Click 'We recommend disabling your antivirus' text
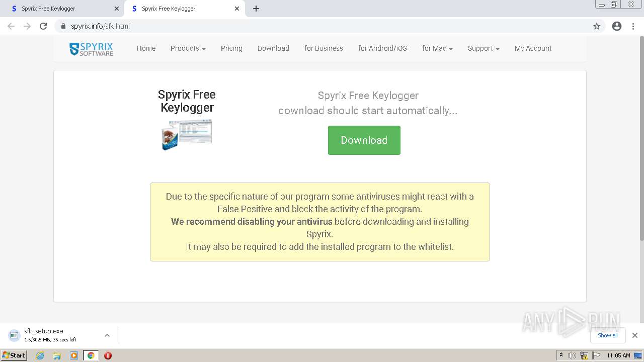This screenshot has height=362, width=644. pyautogui.click(x=252, y=222)
